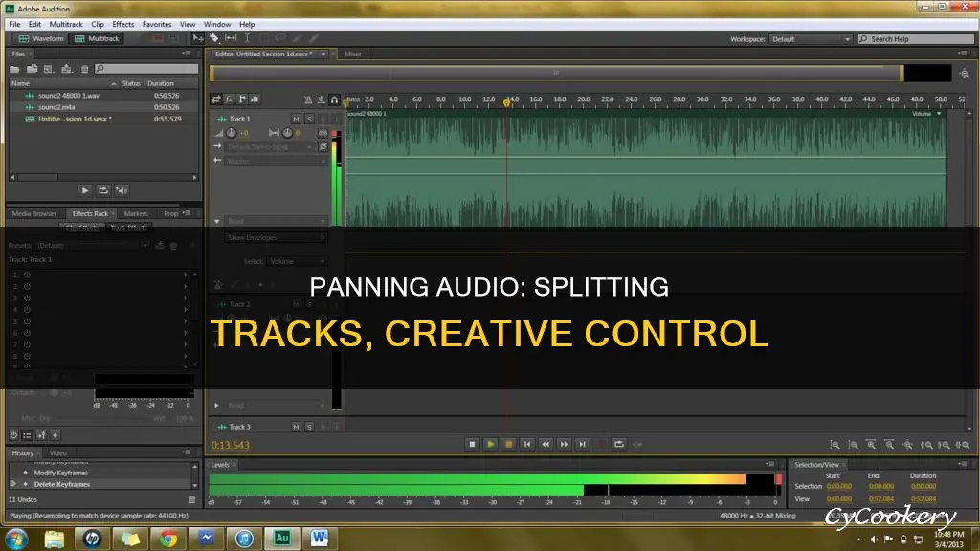This screenshot has width=980, height=551.
Task: Toggle the metronome icon
Action: point(308,99)
